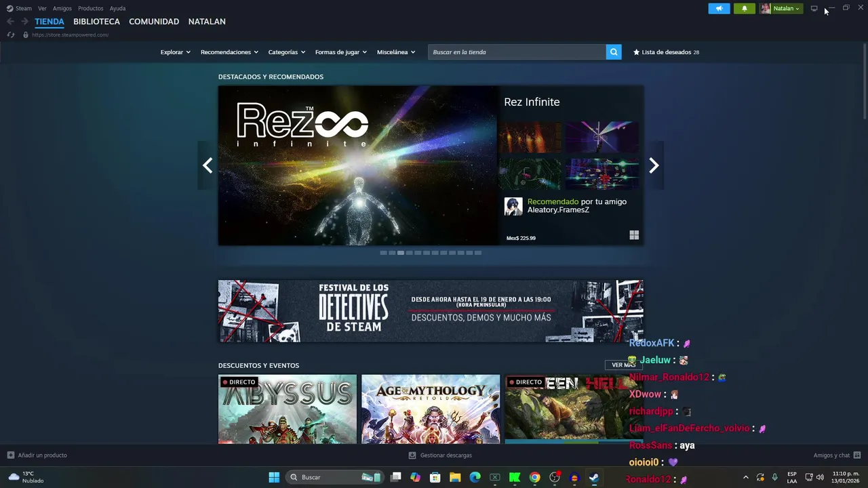Launch Microsoft Edge from the taskbar
The width and height of the screenshot is (868, 488).
pos(475,477)
